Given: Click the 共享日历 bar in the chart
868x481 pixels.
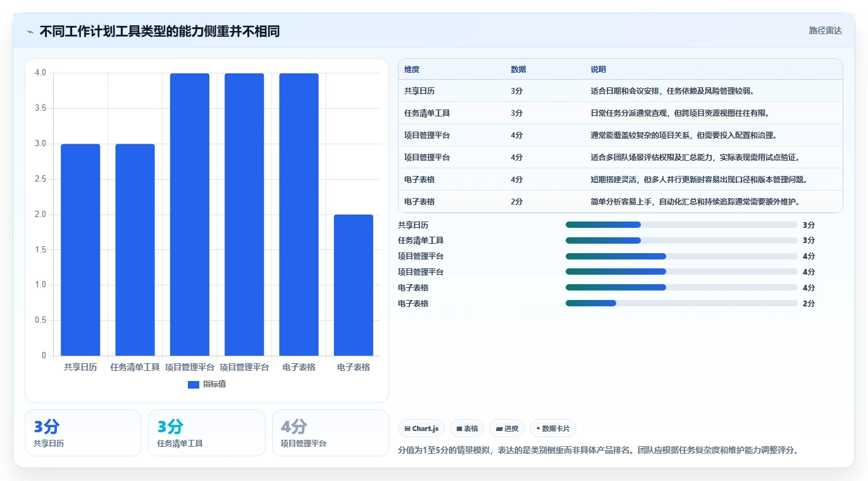Looking at the screenshot, I should [x=80, y=249].
